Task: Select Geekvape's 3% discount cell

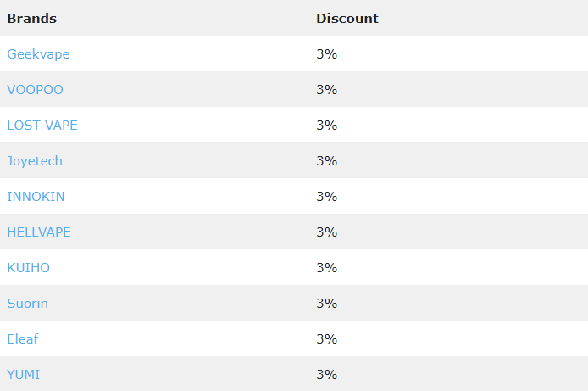Action: (x=327, y=54)
